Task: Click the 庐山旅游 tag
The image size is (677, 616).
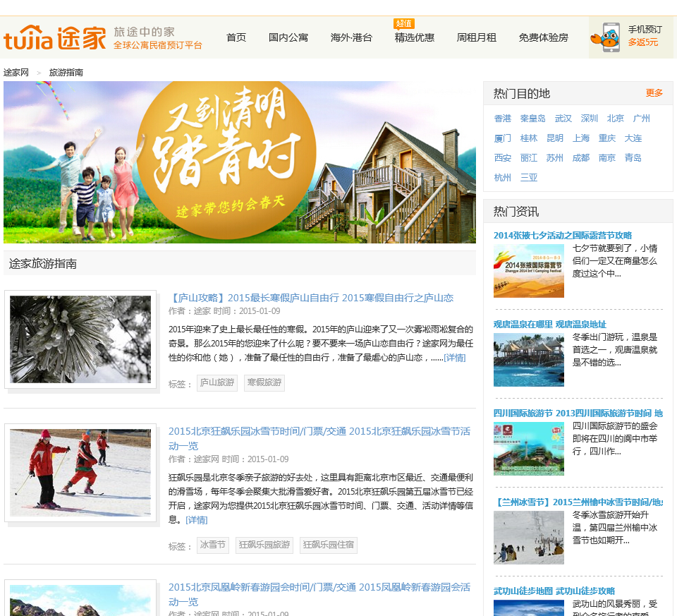Action: coord(217,382)
